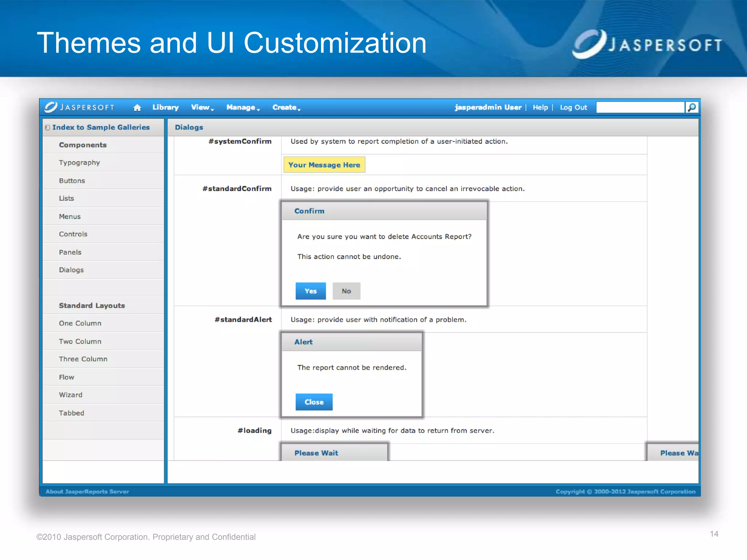
Task: Open the Library menu item
Action: pos(166,107)
